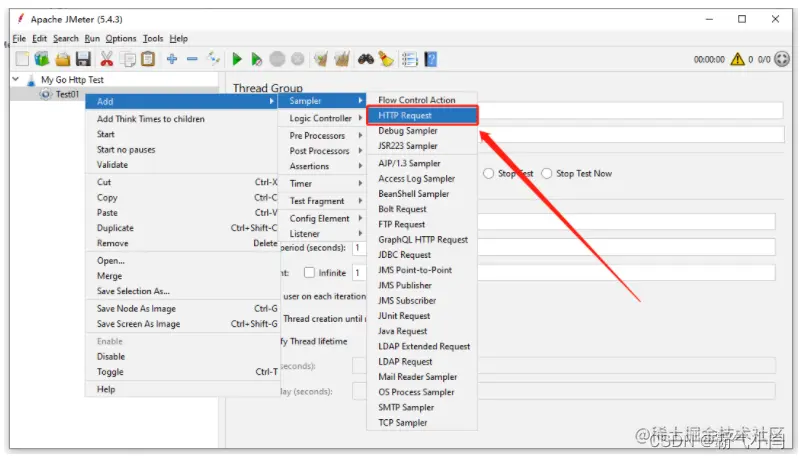
Task: Select the Stop Test radio button
Action: (488, 173)
